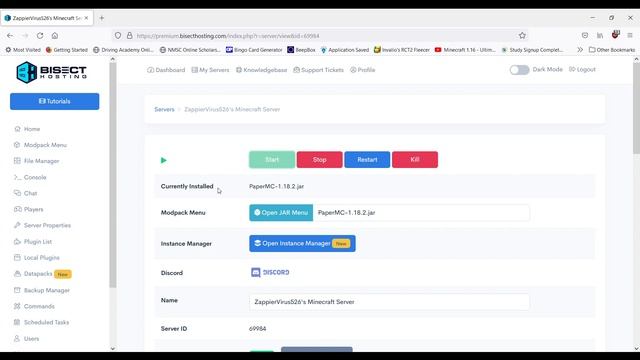Open Chat in sidebar
Viewport: 640px width, 360px height.
pos(25,193)
